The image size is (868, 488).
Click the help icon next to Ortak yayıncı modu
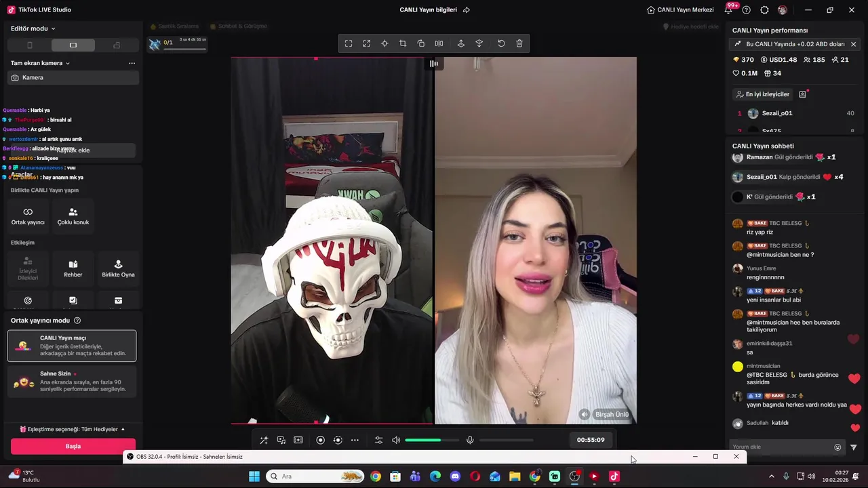(x=77, y=321)
